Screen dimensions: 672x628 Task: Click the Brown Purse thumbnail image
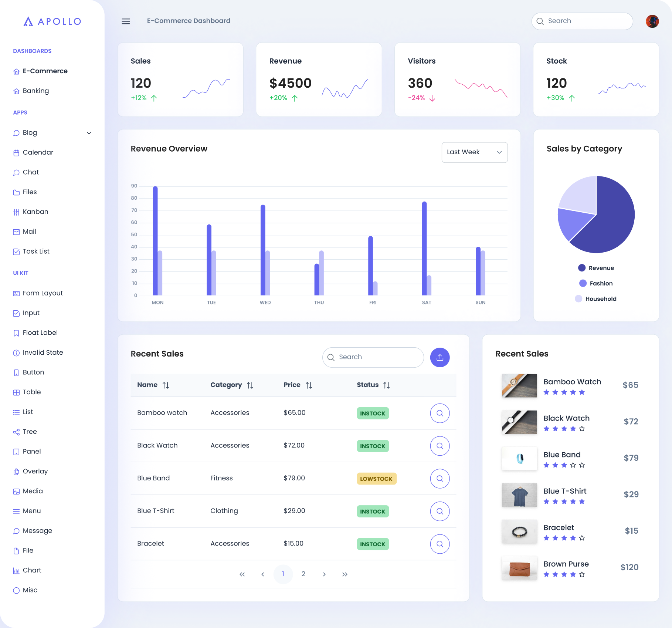pyautogui.click(x=519, y=568)
